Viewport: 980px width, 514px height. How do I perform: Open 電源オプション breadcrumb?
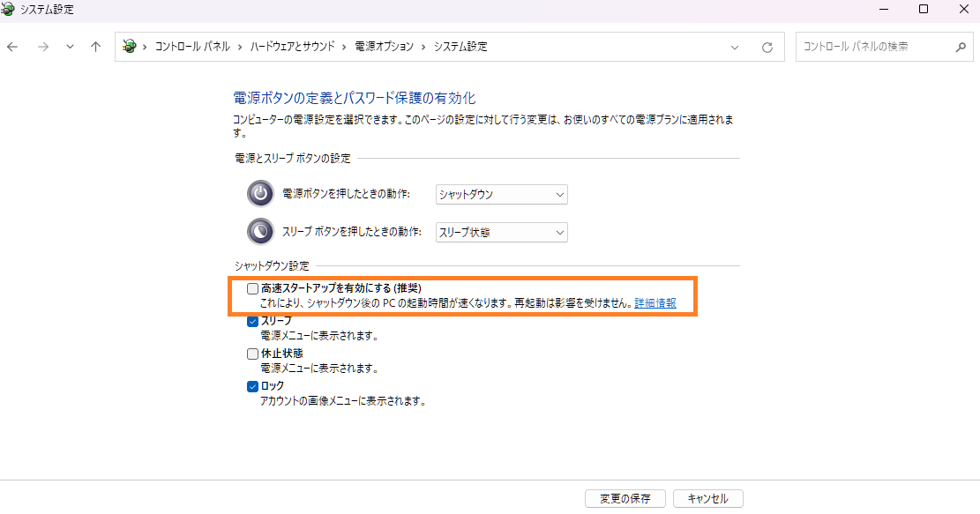[385, 47]
